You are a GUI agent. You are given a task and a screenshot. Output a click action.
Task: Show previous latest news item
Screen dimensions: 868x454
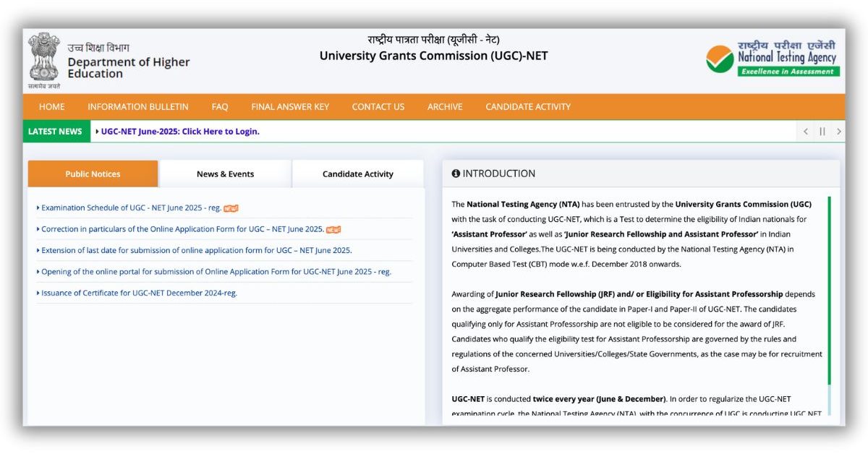tap(806, 132)
